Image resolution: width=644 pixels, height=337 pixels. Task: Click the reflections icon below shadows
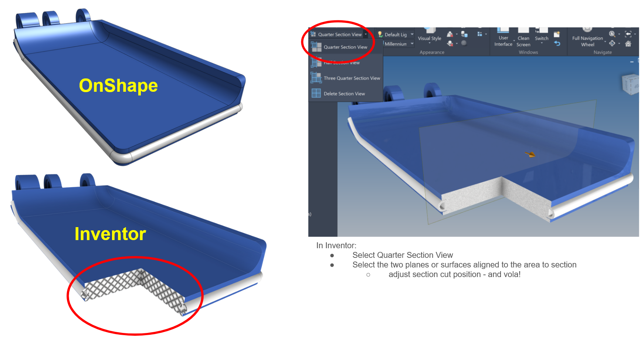[450, 43]
